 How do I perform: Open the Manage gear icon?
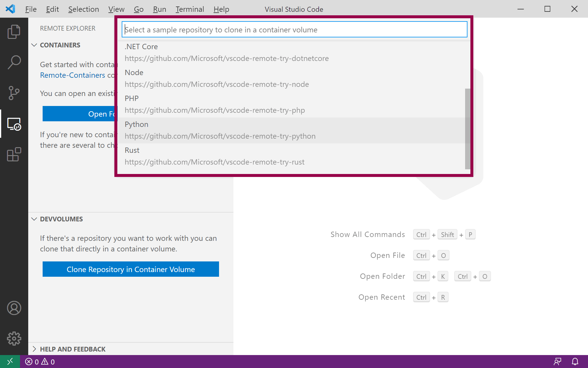tap(14, 339)
